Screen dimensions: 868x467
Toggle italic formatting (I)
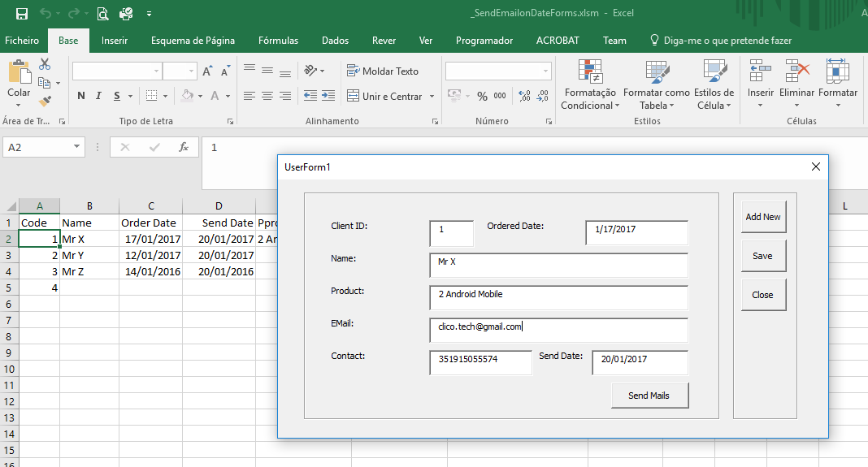(99, 96)
